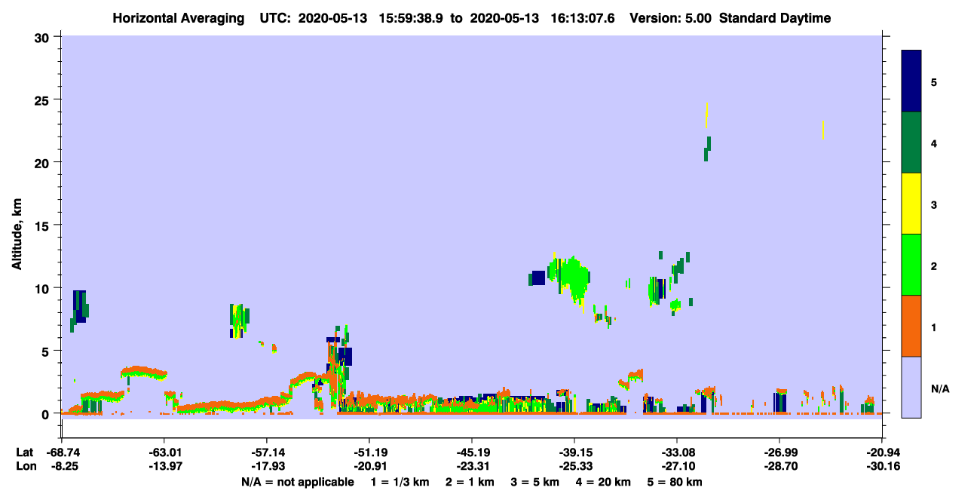Click longitude value -20.91
Screen dimensions: 980x503
click(x=369, y=467)
